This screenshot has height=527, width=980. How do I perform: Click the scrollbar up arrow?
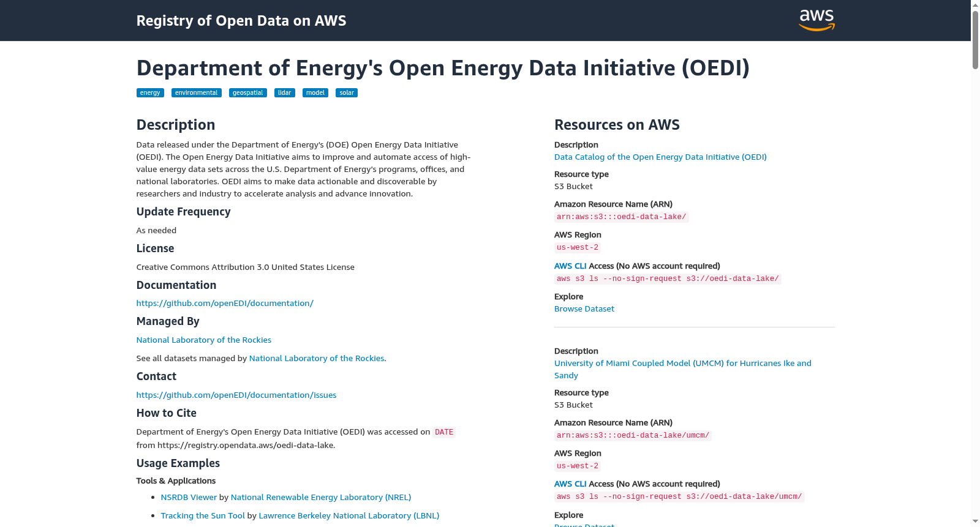tap(975, 5)
